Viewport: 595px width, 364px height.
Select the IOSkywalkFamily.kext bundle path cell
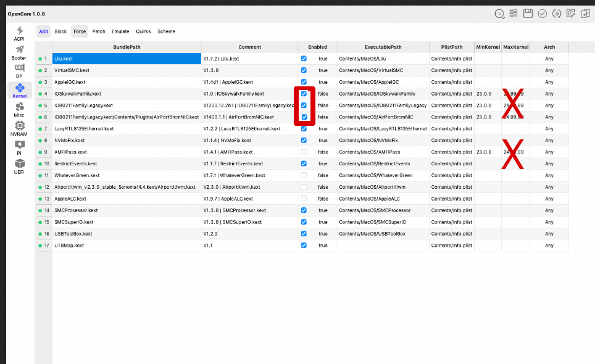pos(127,94)
